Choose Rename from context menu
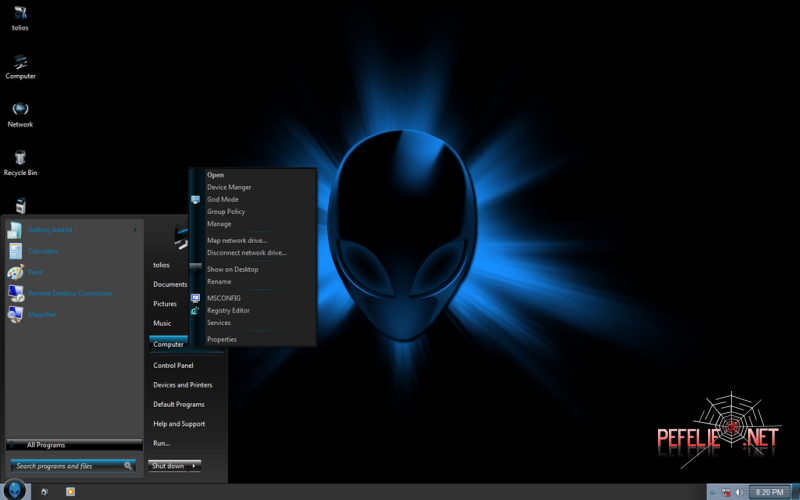Viewport: 800px width, 500px height. click(219, 282)
